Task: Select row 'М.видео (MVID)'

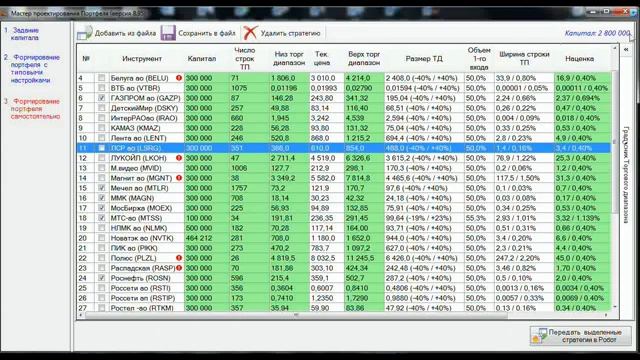Action: coord(344,168)
